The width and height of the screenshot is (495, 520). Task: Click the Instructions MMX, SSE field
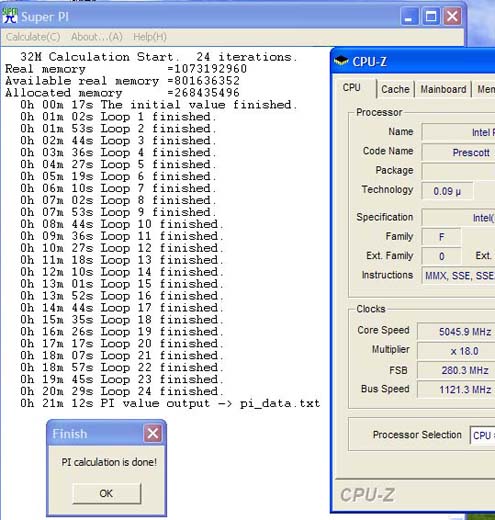click(458, 275)
